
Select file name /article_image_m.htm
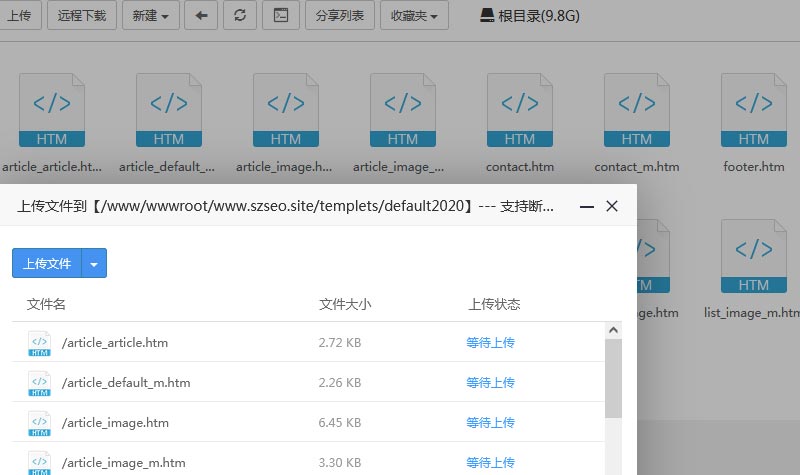tap(123, 463)
